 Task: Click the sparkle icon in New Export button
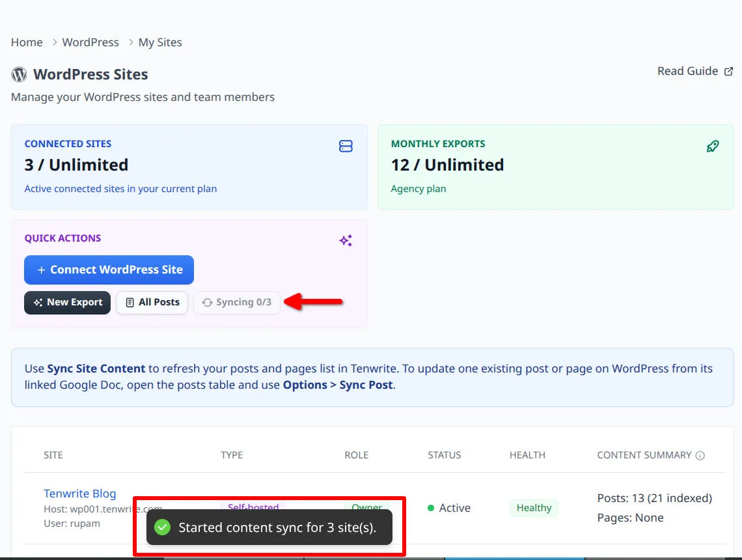(38, 303)
